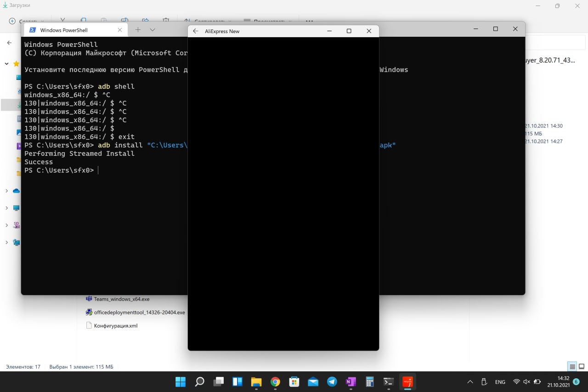Expand the OneDrive node in navigation pane
The image size is (588, 392).
(x=6, y=191)
